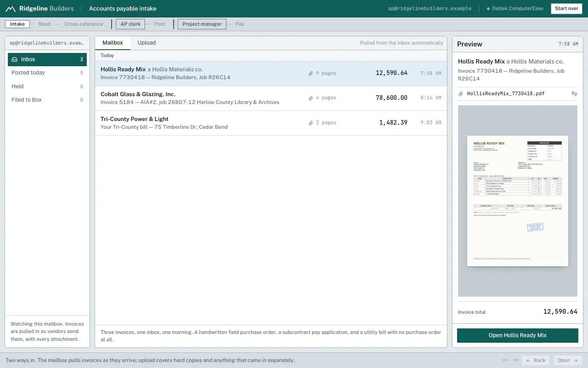Click the paperclip icon on Cobalt Glass row
Screen dimensions: 588x368
point(311,98)
